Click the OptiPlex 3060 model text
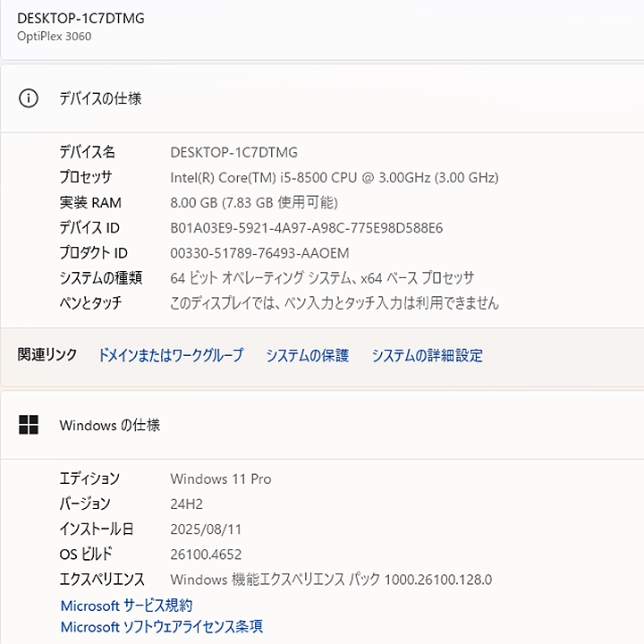The width and height of the screenshot is (644, 644). click(x=54, y=37)
